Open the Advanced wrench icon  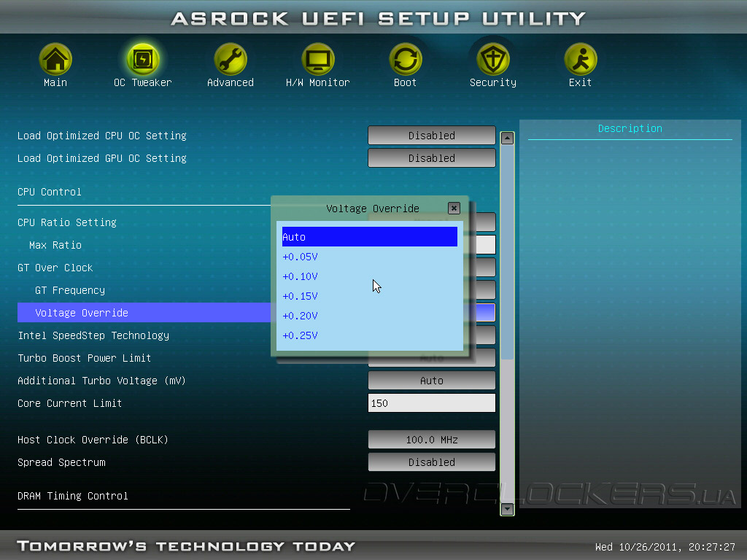point(230,60)
